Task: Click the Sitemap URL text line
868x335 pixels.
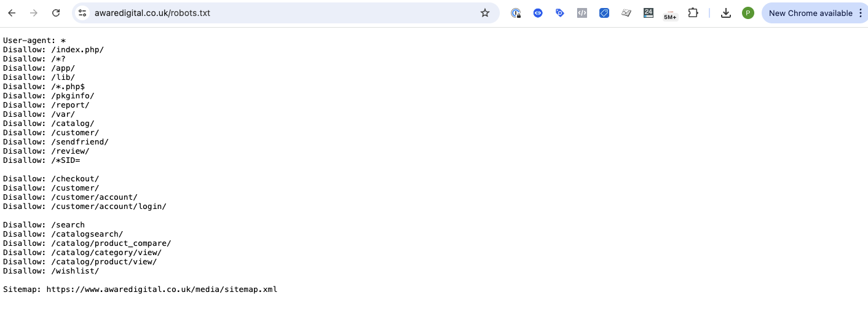Action: pyautogui.click(x=140, y=290)
